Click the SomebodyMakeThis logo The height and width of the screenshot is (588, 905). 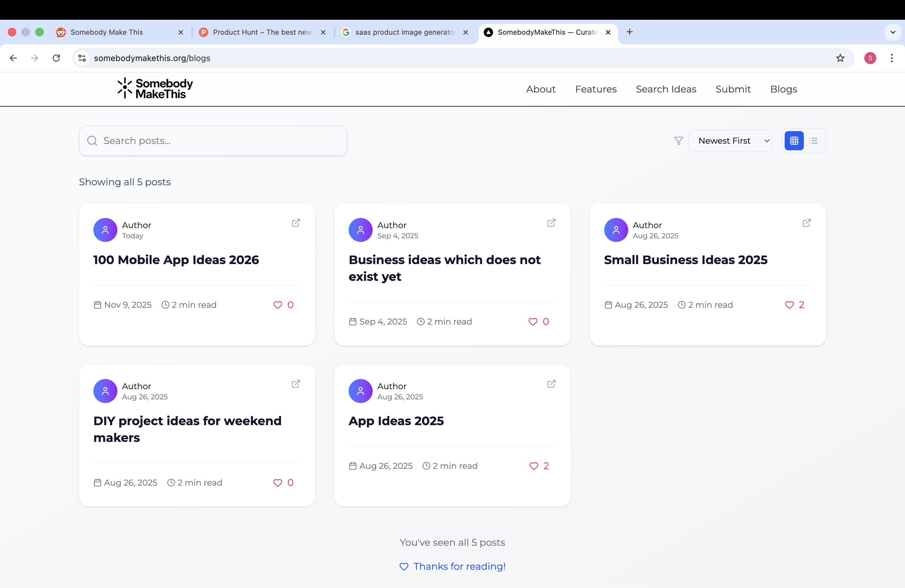tap(154, 89)
